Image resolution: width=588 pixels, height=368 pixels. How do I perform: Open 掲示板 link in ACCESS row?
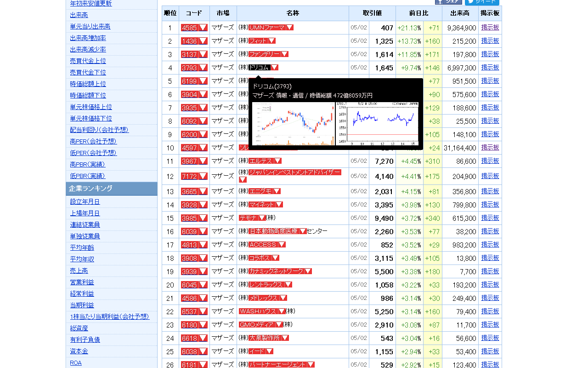pos(490,245)
